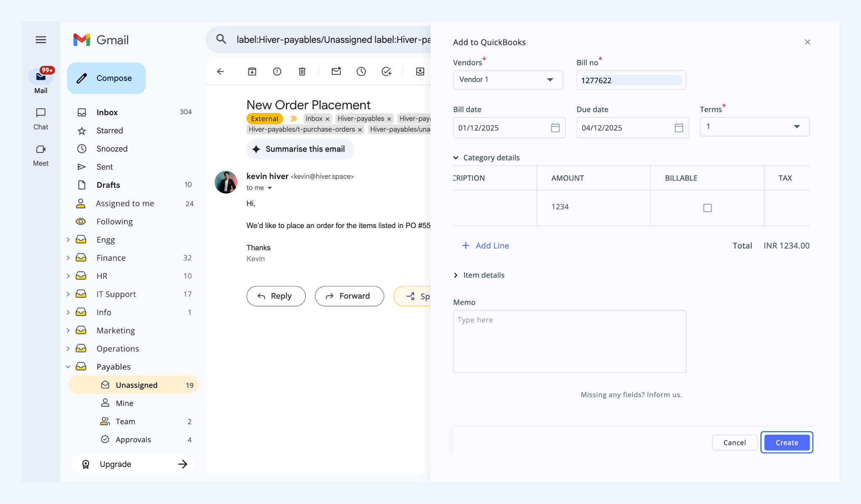Open the Terms dropdown

point(755,126)
